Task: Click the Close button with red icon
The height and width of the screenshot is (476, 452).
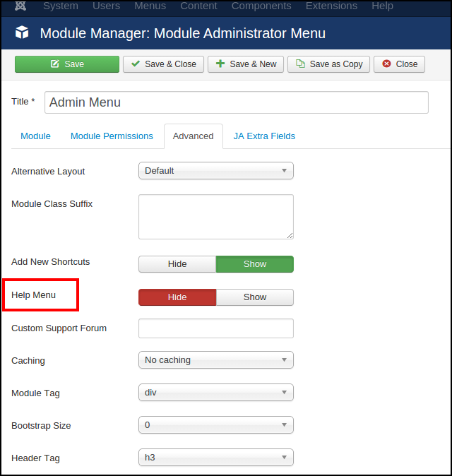Action: point(400,64)
